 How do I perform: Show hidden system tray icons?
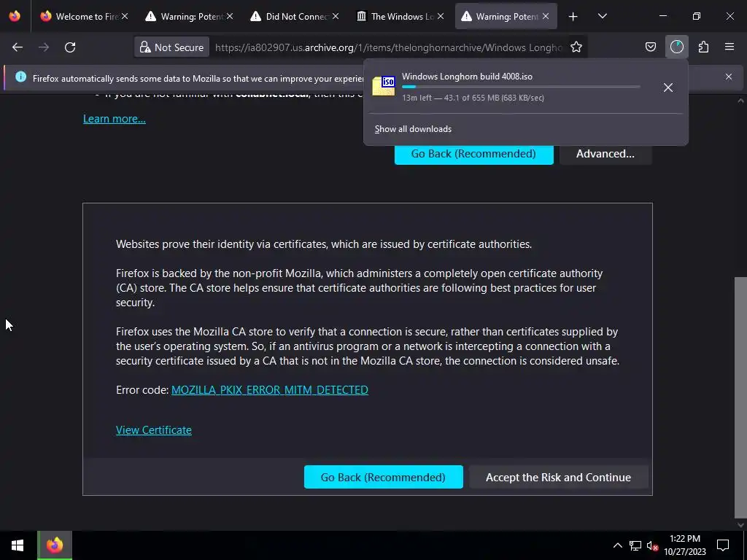[617, 545]
